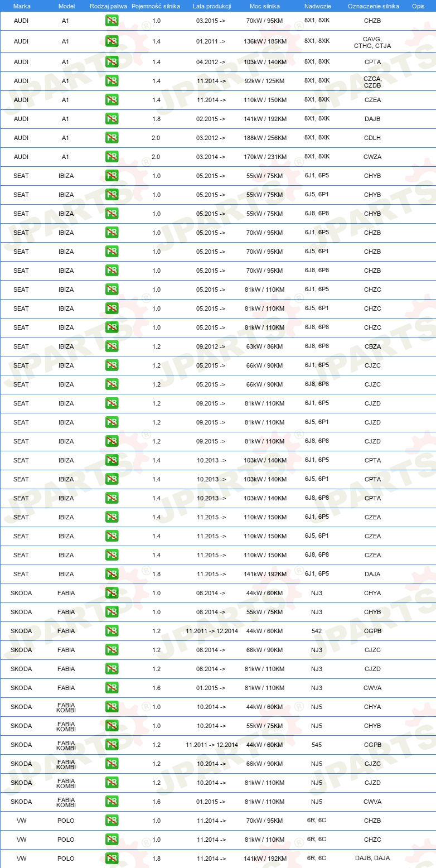Screen dimensions: 436x868
Task: Click fuel icon in Audi A1 CDLH row
Action: pyautogui.click(x=112, y=138)
